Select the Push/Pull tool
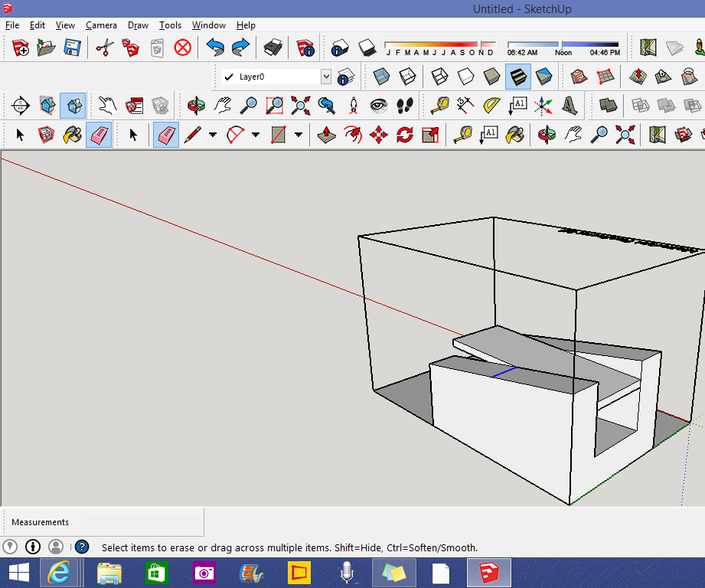This screenshot has width=705, height=588. (x=327, y=136)
